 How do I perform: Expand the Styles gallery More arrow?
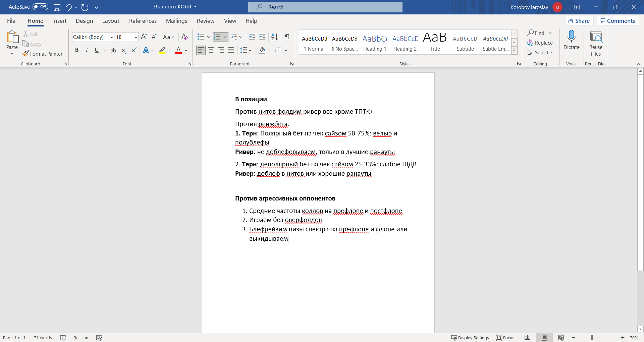[514, 51]
